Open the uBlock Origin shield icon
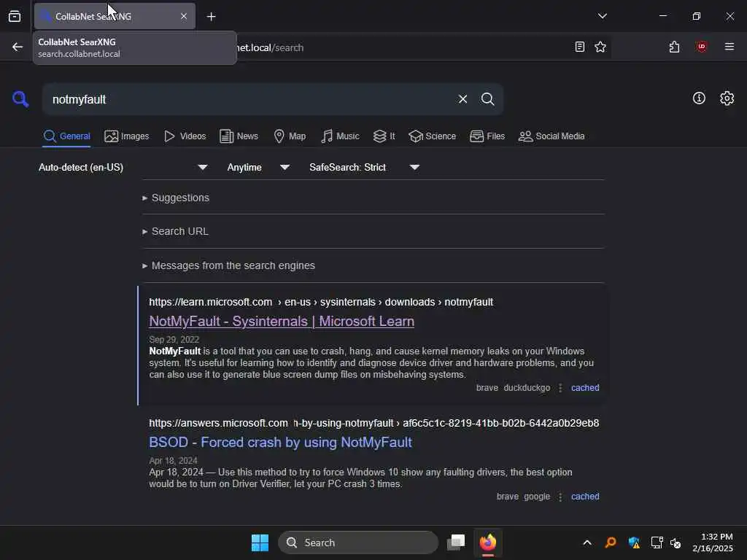747x560 pixels. pos(702,47)
